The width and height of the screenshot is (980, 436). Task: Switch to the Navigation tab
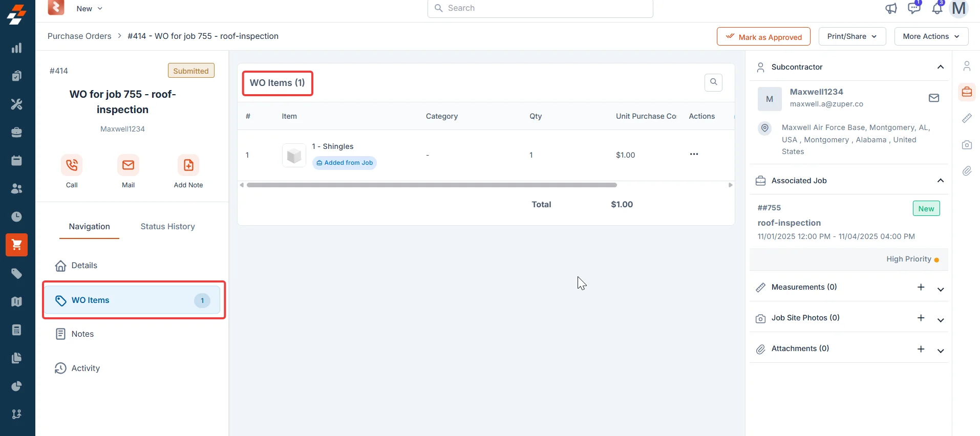pos(89,226)
